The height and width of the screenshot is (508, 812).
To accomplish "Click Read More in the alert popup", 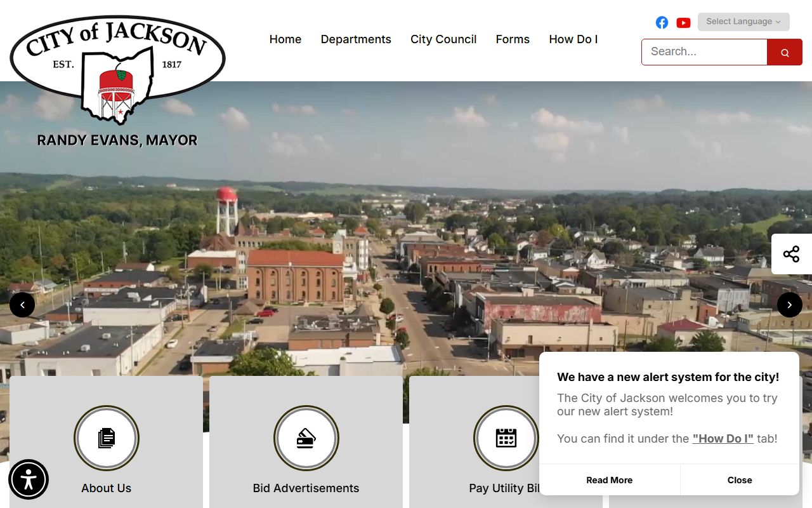I will (610, 480).
